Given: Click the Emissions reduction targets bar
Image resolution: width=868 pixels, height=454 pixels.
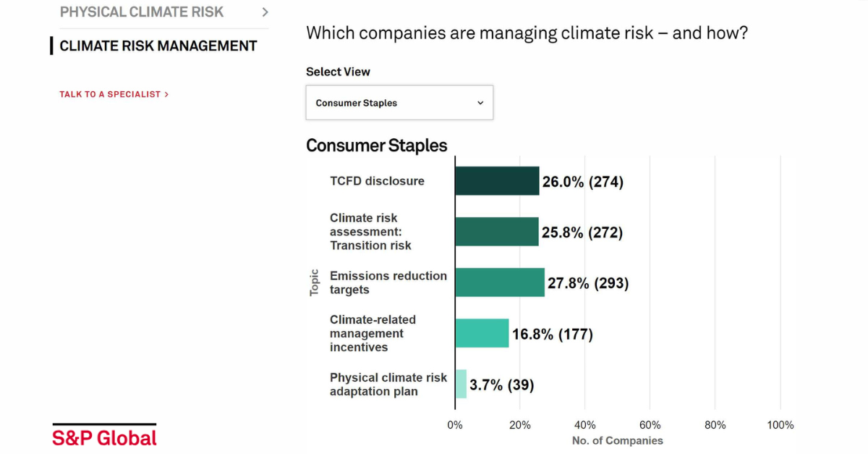Looking at the screenshot, I should (500, 282).
